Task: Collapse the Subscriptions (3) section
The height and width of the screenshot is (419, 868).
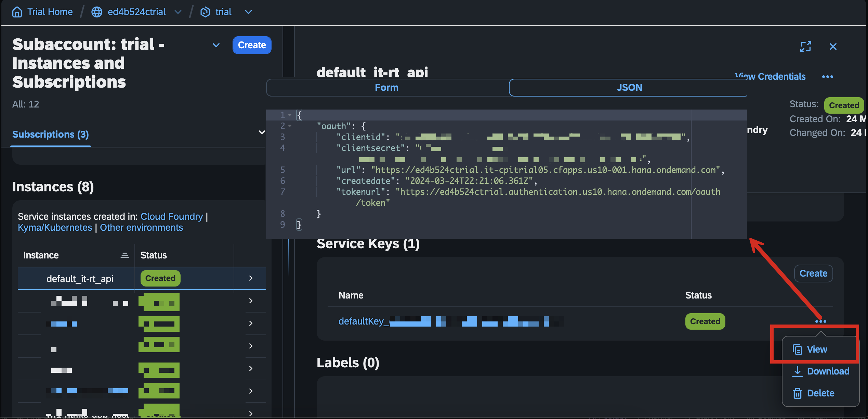Action: (262, 132)
